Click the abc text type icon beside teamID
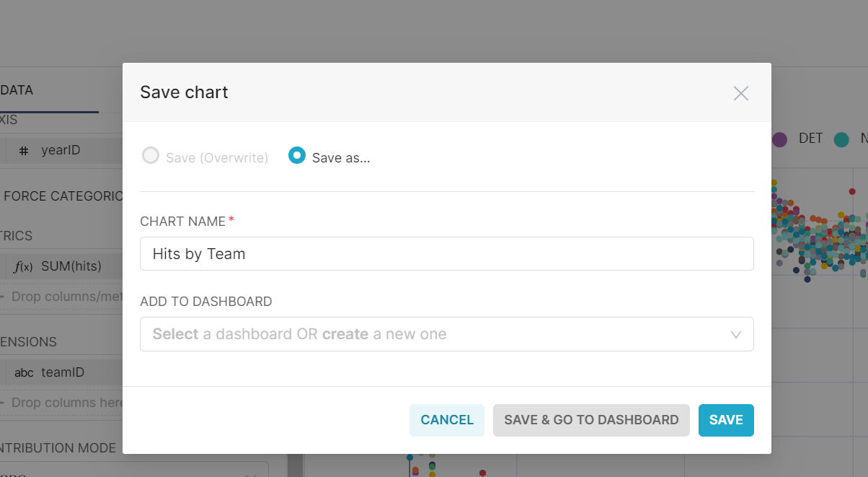 point(23,372)
